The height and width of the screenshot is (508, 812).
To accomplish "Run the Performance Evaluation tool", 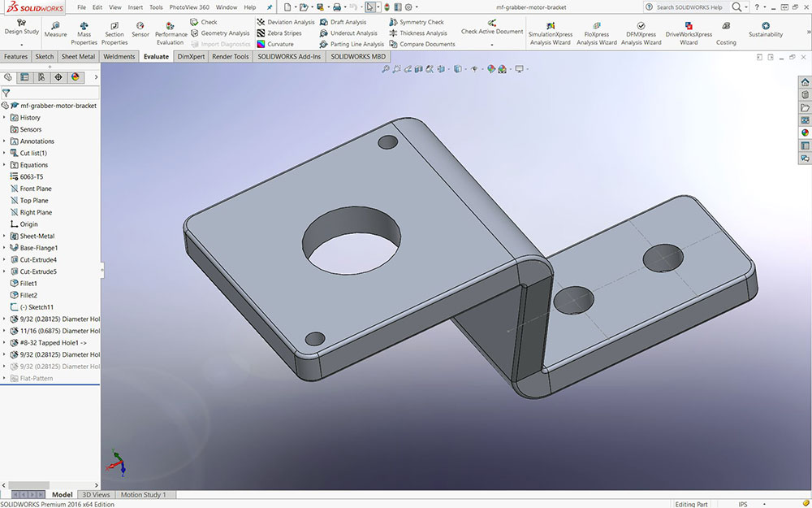I will (x=171, y=33).
